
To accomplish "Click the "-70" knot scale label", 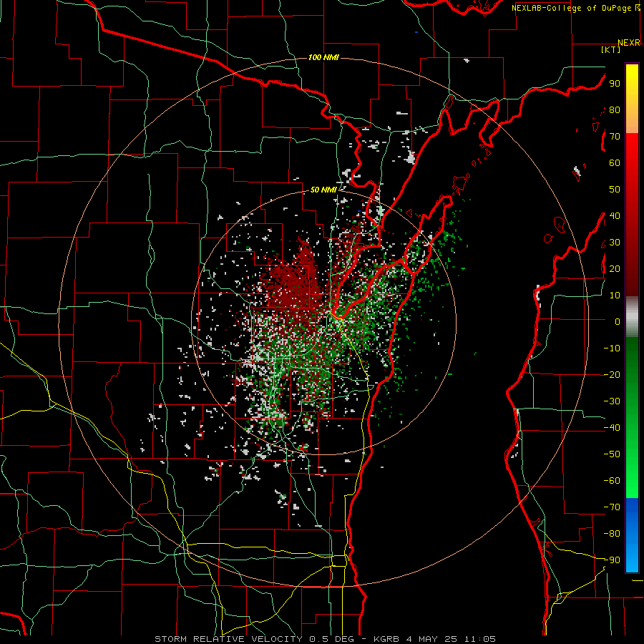I will coord(612,507).
